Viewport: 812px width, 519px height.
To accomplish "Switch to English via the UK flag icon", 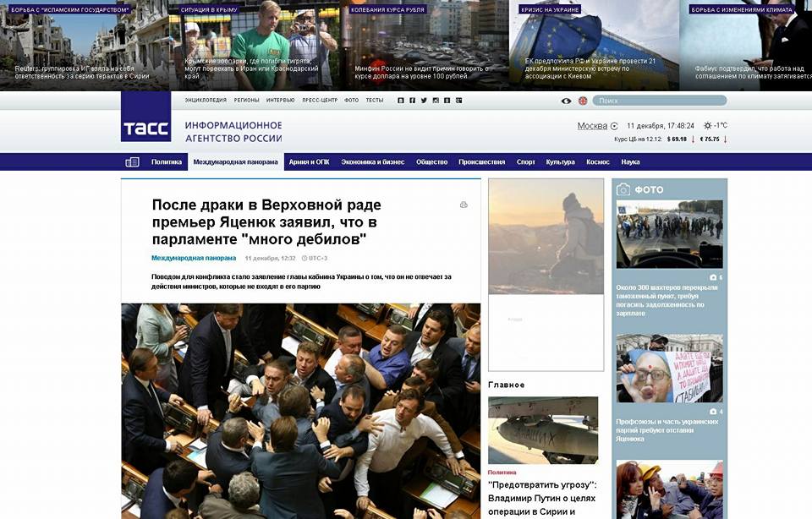I will pos(583,101).
